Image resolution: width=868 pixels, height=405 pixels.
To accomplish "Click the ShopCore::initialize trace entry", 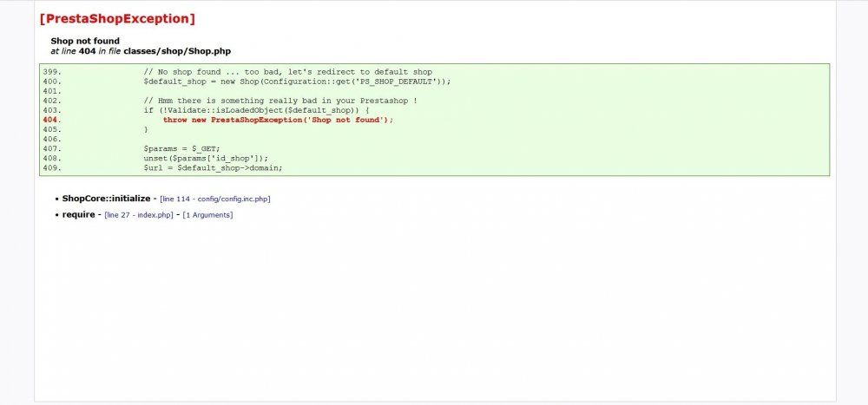I will 106,199.
